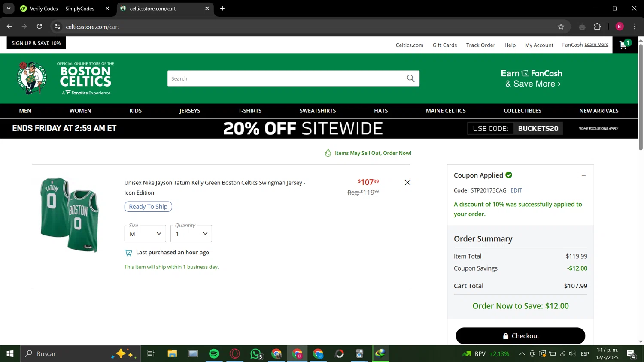Click the Boston Celtics leprechaun logo
644x362 pixels.
click(x=32, y=78)
